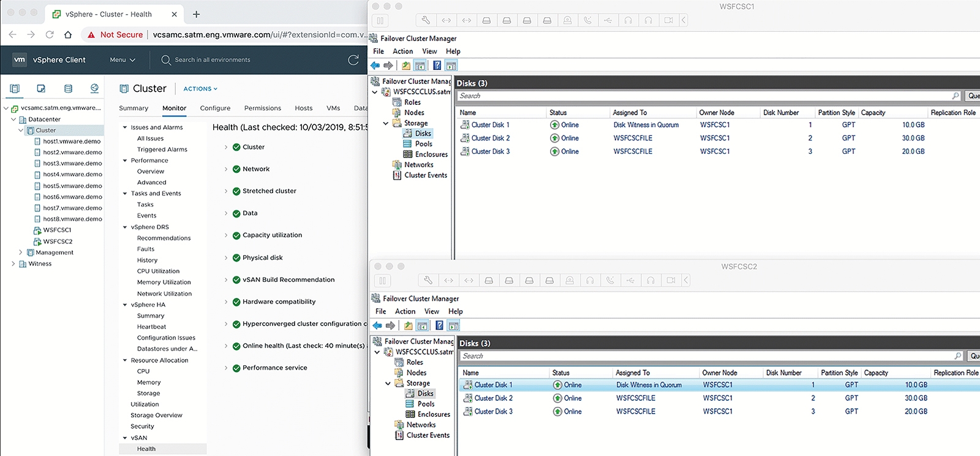Collapse the Issues and Alarms section

[x=125, y=127]
